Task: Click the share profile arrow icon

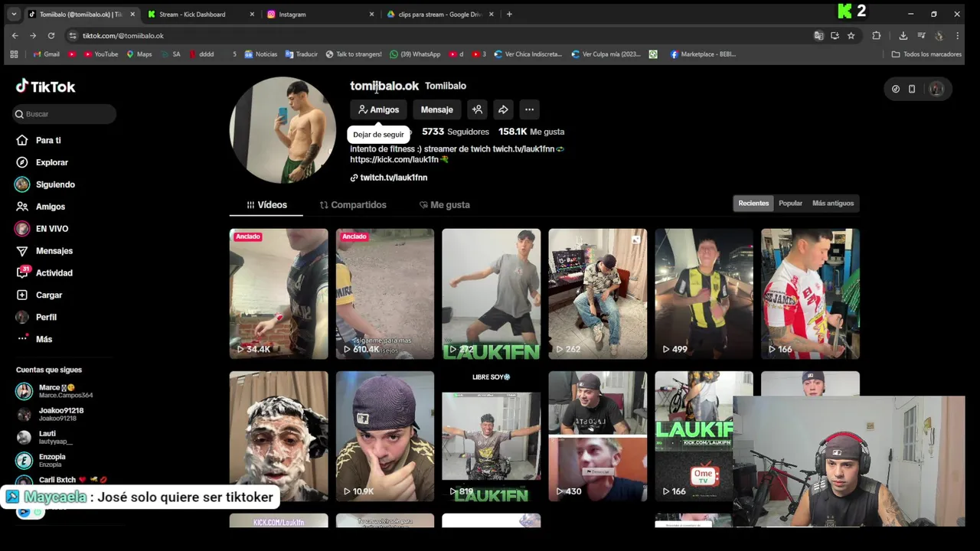Action: 503,109
